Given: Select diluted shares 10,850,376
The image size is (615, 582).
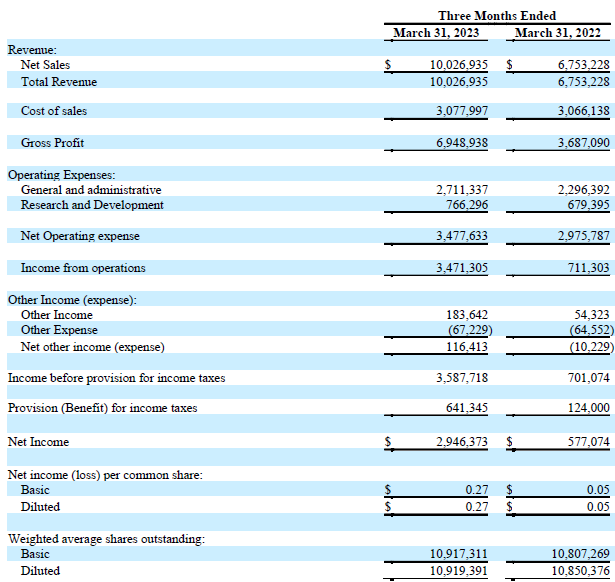Looking at the screenshot, I should click(580, 571).
